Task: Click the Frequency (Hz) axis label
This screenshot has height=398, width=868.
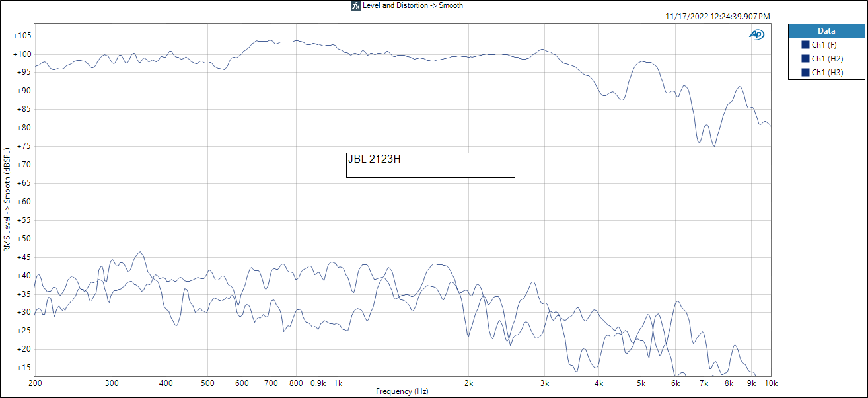Action: coord(402,391)
